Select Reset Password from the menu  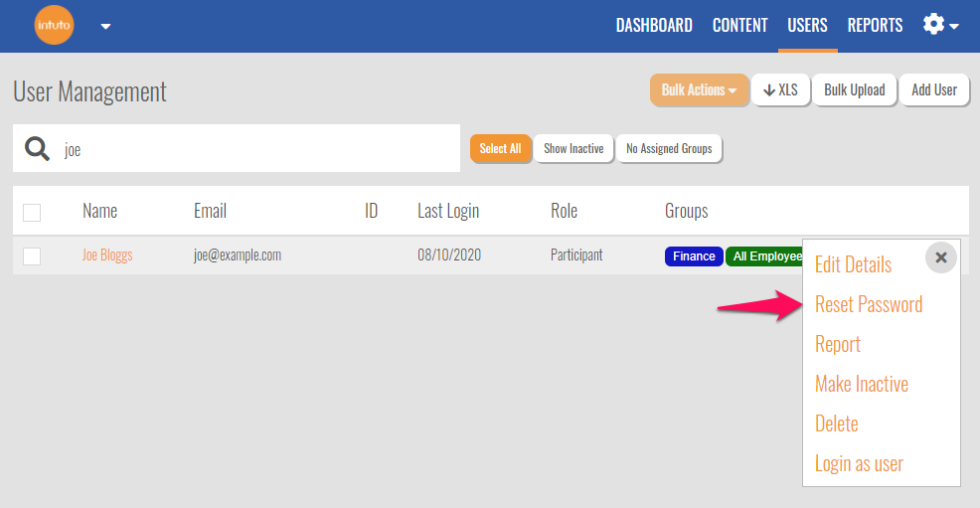point(868,304)
